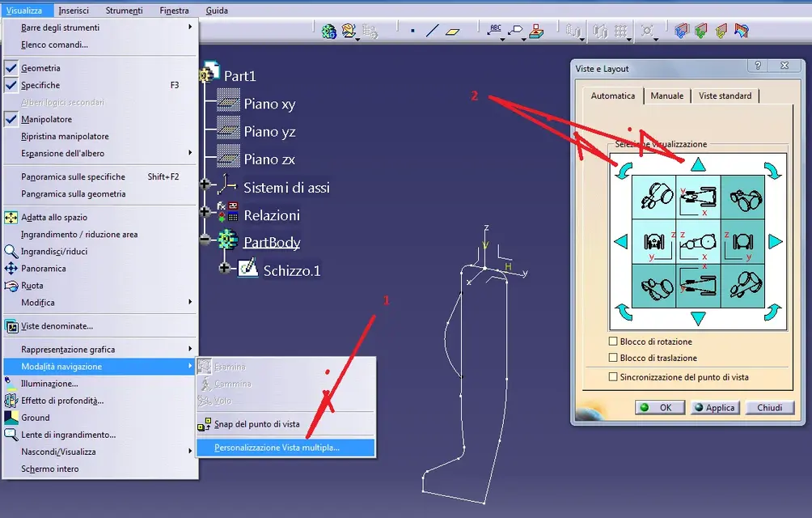Expand the Sistemi di assi tree node
The height and width of the screenshot is (518, 812).
coord(205,184)
